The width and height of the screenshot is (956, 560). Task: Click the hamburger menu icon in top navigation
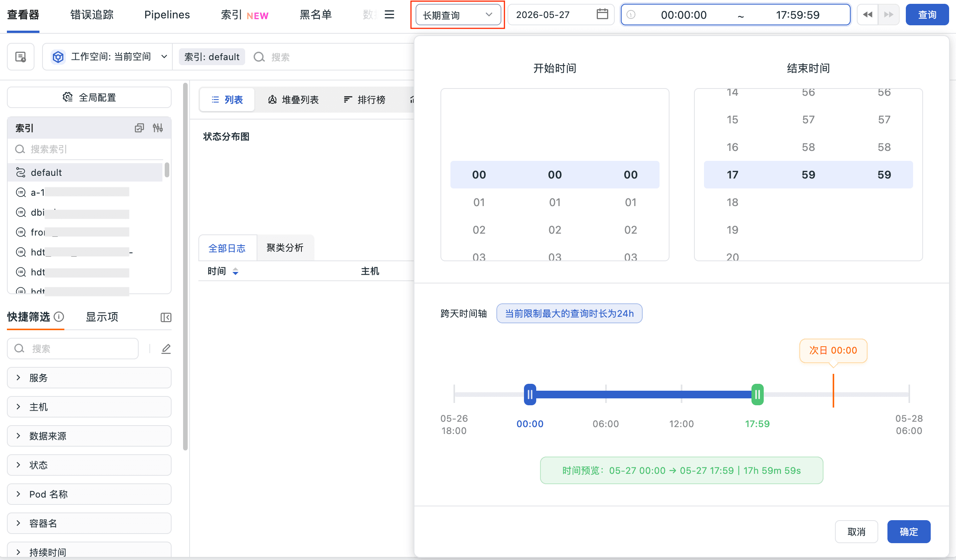pyautogui.click(x=389, y=15)
